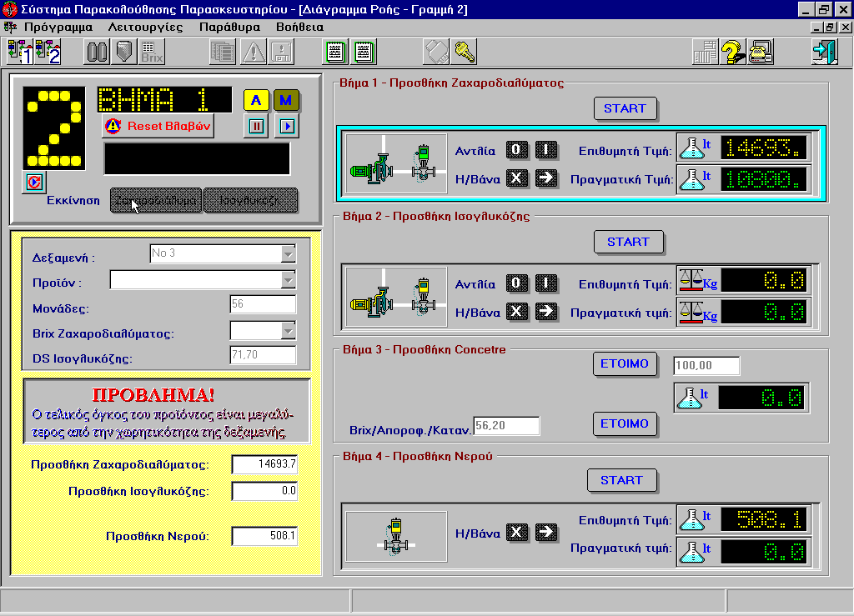Click the restart icon below the digit display
Screen dimensions: 854x616
point(36,181)
